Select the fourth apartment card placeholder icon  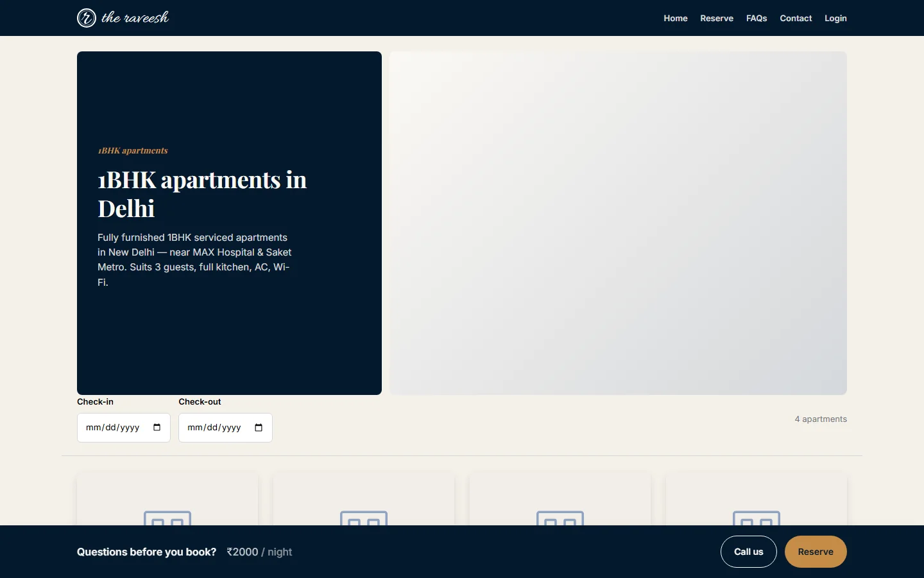(x=757, y=518)
